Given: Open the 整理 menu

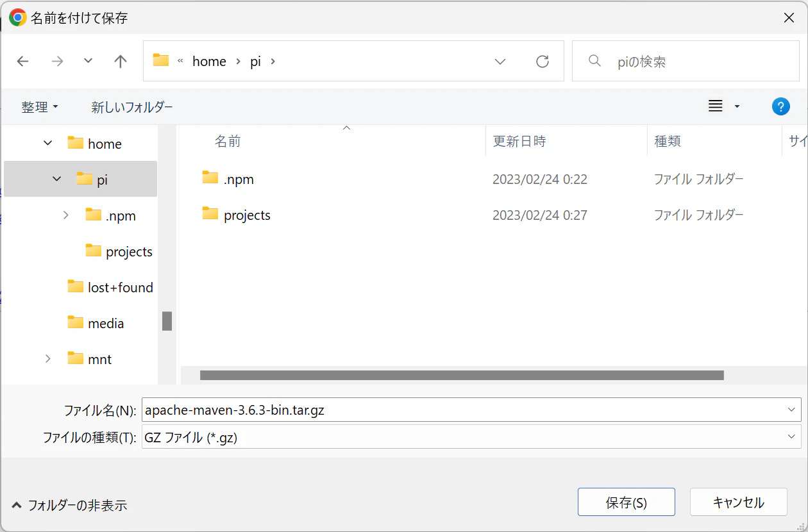Looking at the screenshot, I should click(40, 107).
